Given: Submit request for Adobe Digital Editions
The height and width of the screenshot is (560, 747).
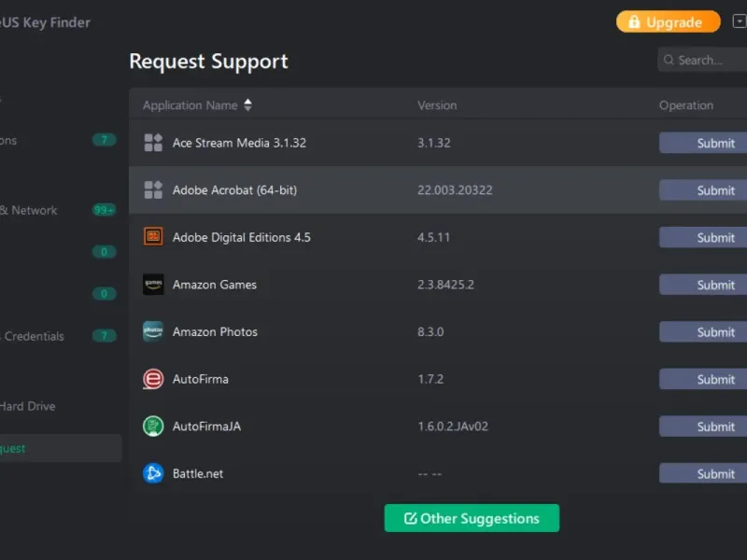Looking at the screenshot, I should (x=704, y=237).
